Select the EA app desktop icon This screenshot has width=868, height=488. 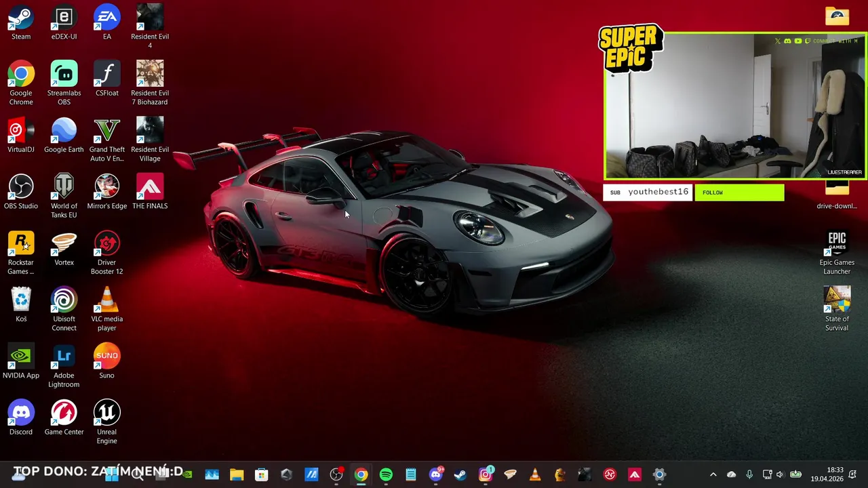tap(106, 23)
